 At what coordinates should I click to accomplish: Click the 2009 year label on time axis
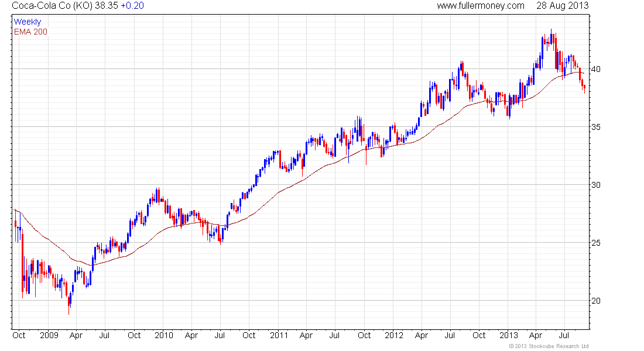[49, 335]
